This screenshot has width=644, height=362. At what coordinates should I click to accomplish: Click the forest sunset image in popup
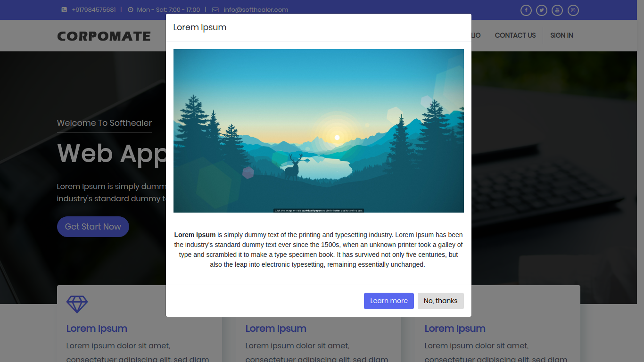click(319, 131)
